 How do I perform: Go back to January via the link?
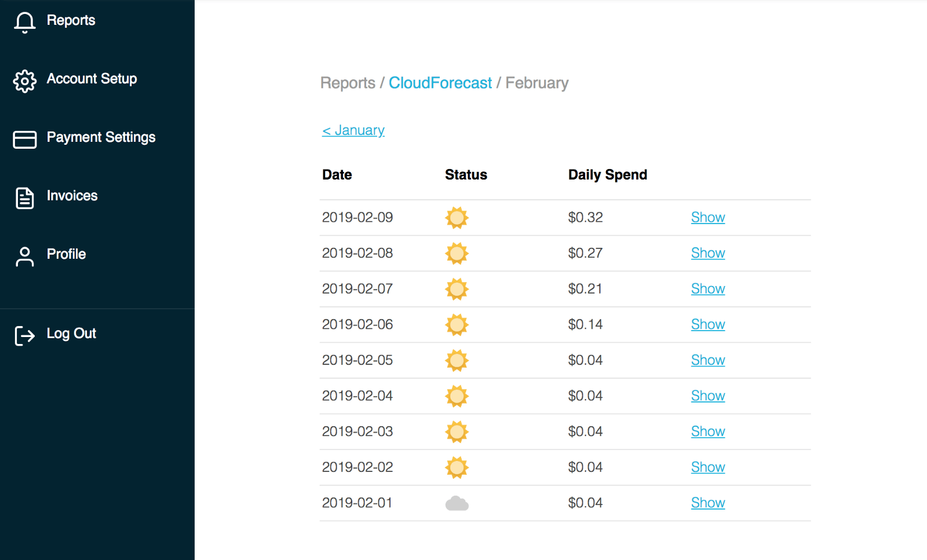tap(353, 130)
